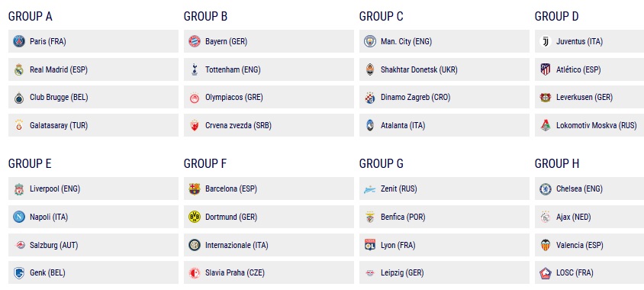
Task: Click the GROUP G heading
Action: click(x=382, y=163)
